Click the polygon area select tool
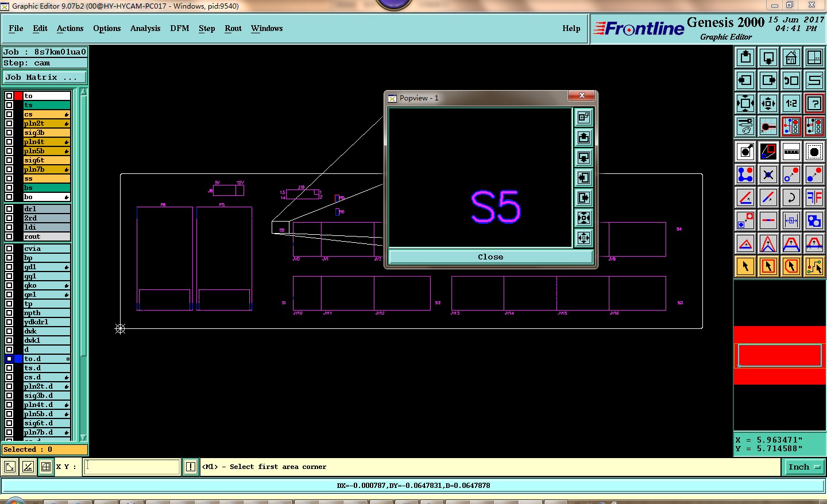Viewport: 827px width, 504px height. [x=791, y=266]
